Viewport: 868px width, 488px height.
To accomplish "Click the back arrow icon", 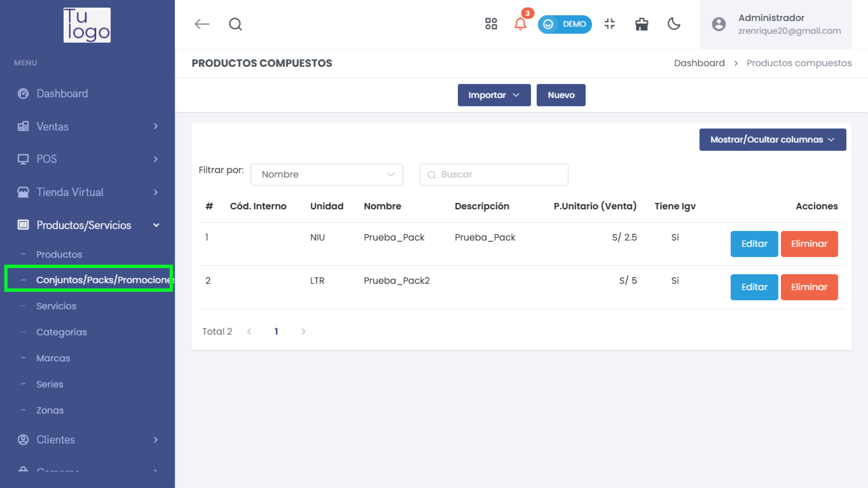I will [x=202, y=24].
